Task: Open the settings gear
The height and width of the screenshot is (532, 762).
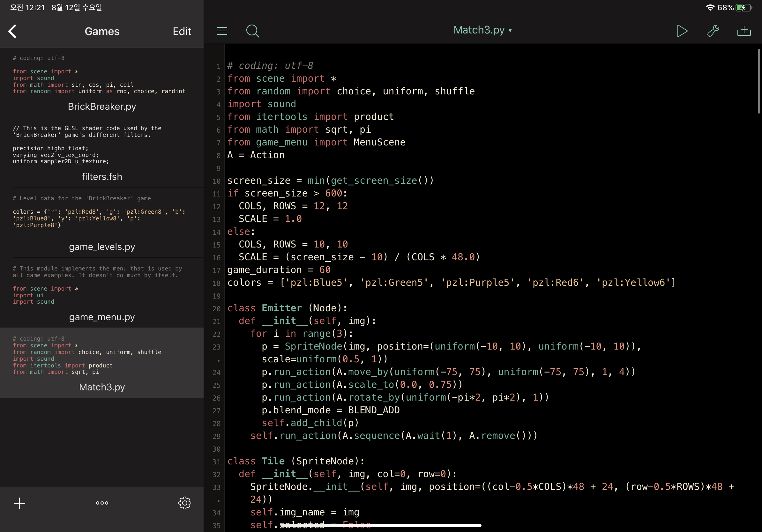Action: tap(184, 503)
